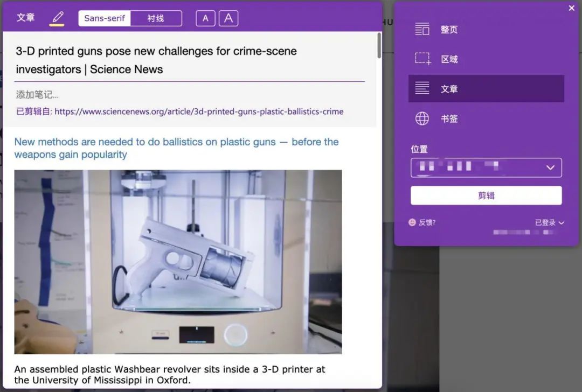Image resolution: width=582 pixels, height=392 pixels.
Task: Expand the 已登录 signed-in menu
Action: pyautogui.click(x=549, y=222)
